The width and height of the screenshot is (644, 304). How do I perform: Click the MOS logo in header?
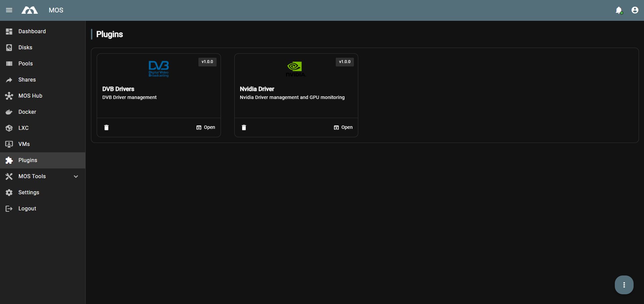(x=30, y=10)
